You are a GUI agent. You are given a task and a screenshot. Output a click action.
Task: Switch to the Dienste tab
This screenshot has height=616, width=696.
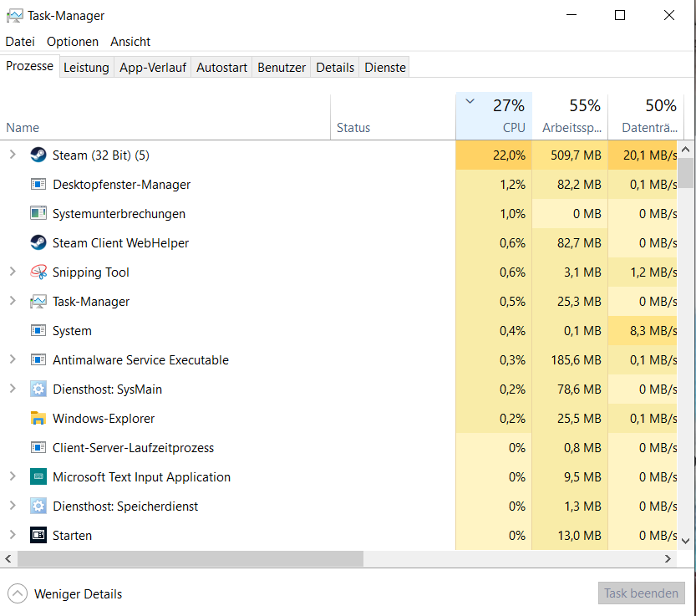(x=385, y=68)
